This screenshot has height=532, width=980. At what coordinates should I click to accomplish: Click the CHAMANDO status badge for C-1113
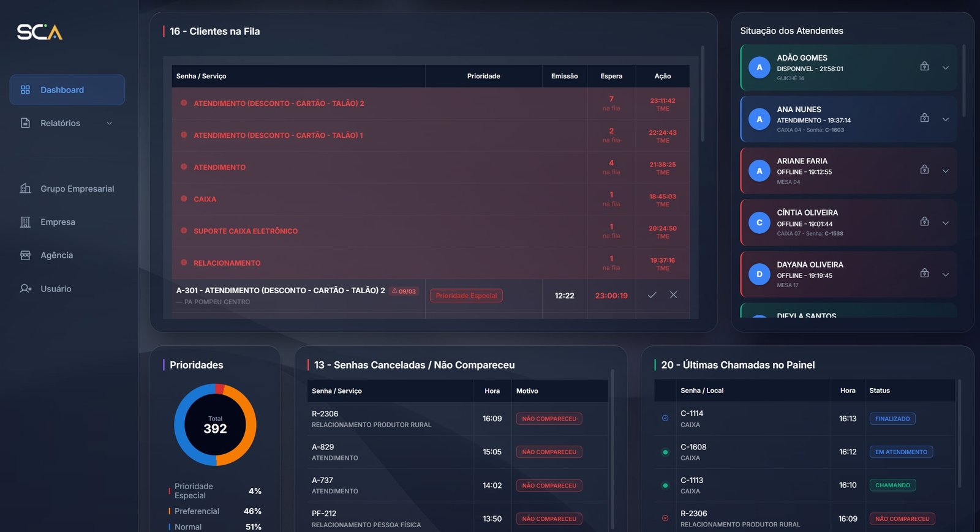pyautogui.click(x=892, y=485)
